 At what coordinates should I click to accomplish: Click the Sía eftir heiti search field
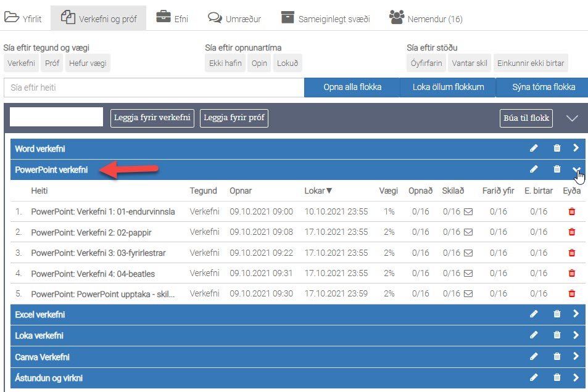point(154,88)
